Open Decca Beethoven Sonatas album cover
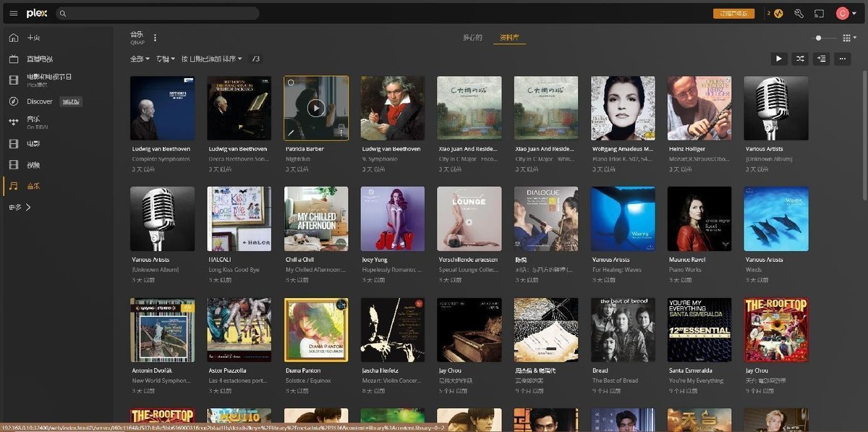This screenshot has width=868, height=432. click(x=239, y=108)
